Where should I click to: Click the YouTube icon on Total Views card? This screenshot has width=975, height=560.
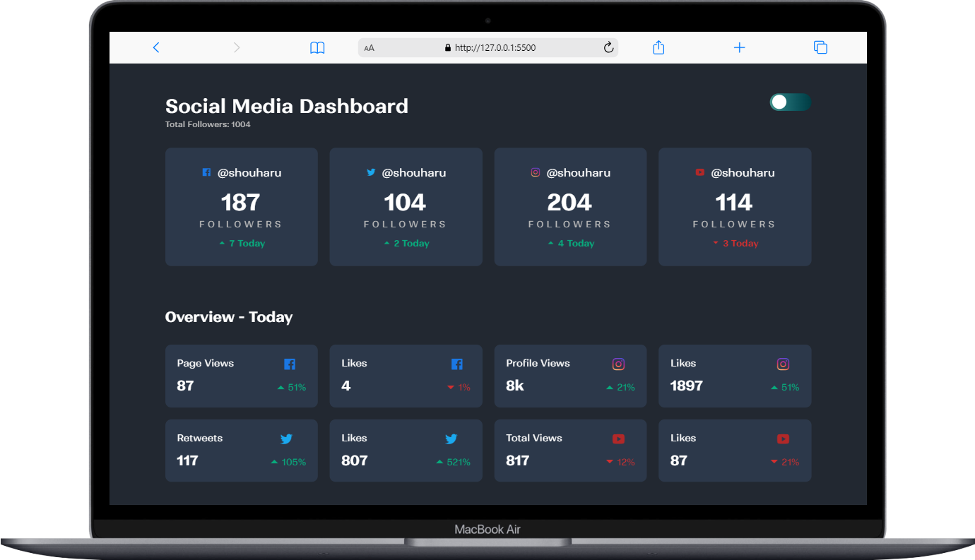(618, 439)
